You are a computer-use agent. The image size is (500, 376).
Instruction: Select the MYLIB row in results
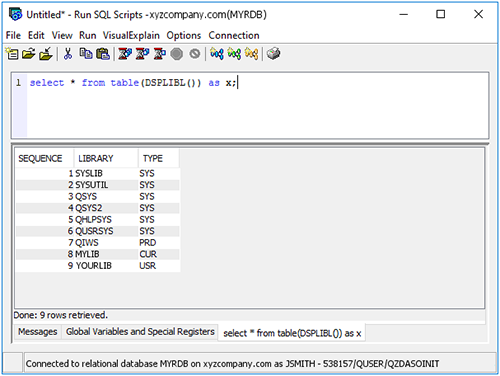[x=98, y=254]
